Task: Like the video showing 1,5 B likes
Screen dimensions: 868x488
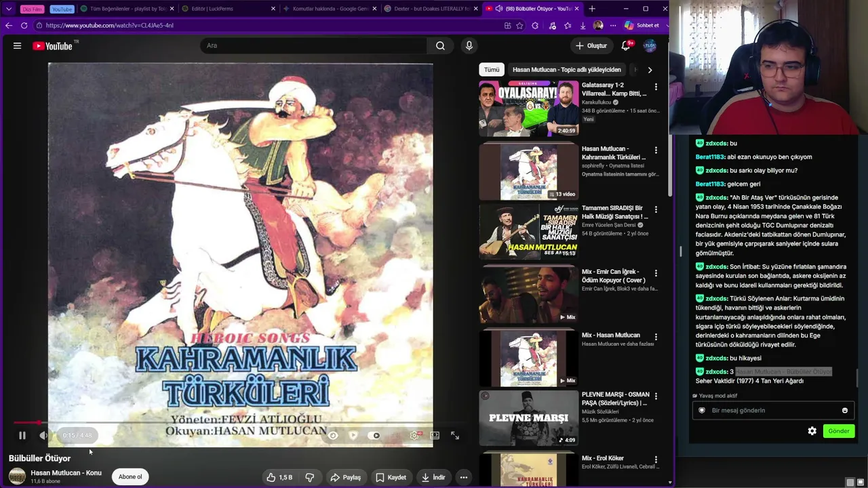Action: [x=279, y=477]
